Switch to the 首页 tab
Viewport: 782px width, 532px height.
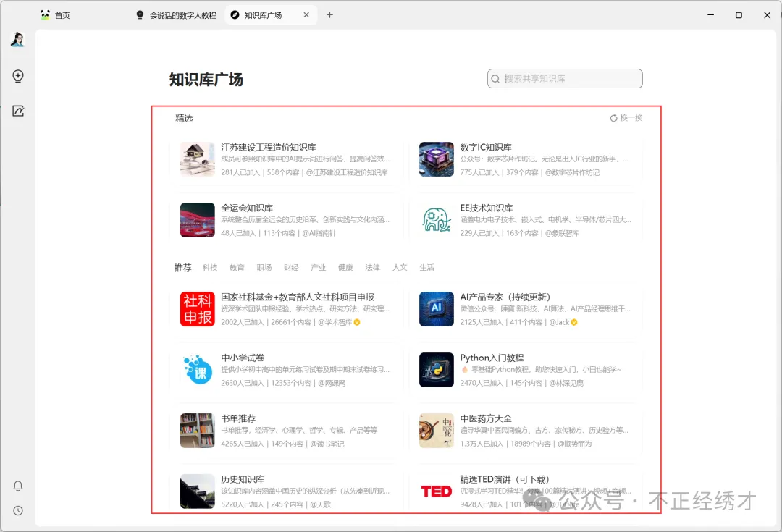point(62,15)
